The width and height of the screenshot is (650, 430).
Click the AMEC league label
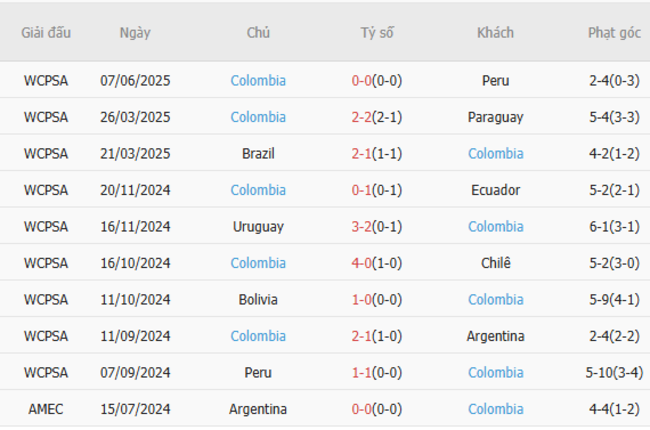click(x=46, y=409)
